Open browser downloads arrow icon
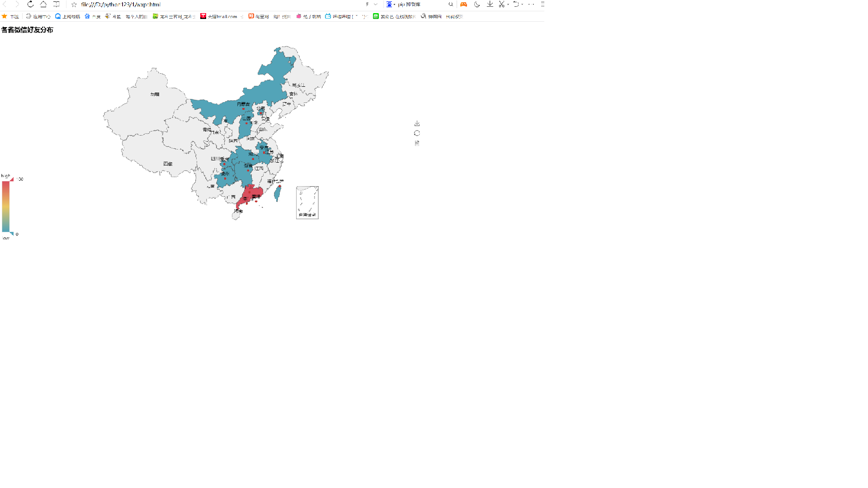Viewport: 868px width, 488px height. pos(490,4)
